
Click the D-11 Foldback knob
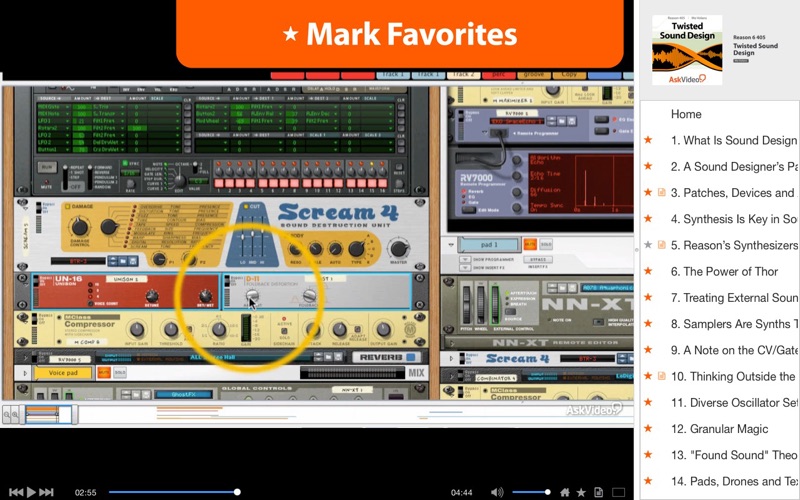point(309,296)
